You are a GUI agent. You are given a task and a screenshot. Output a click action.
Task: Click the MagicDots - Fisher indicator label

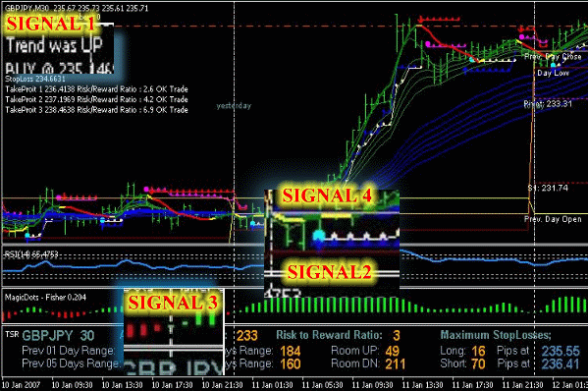point(45,298)
